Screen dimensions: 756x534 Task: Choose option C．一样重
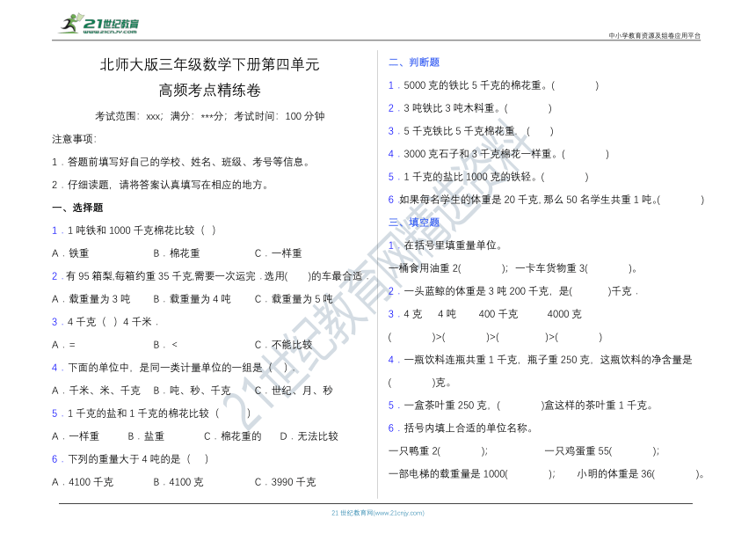[278, 252]
